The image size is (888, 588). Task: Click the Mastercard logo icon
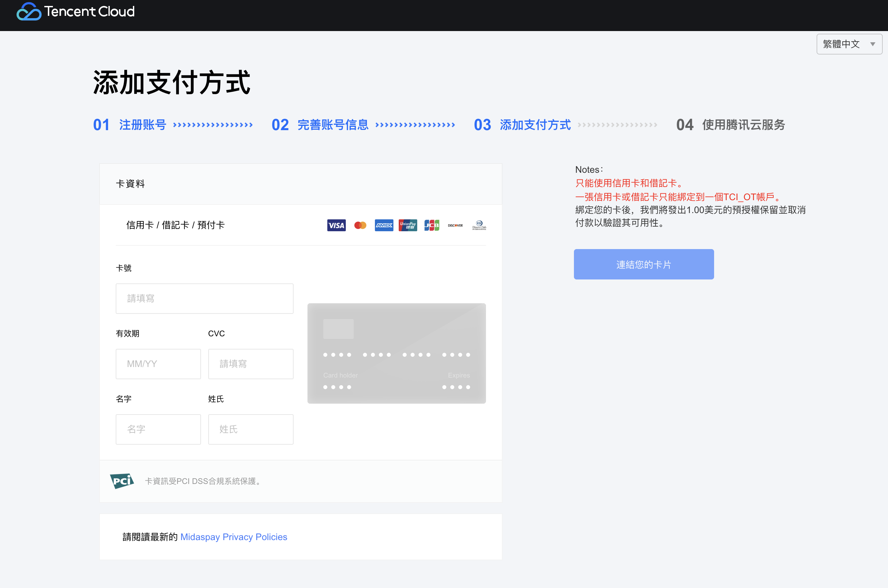[360, 225]
